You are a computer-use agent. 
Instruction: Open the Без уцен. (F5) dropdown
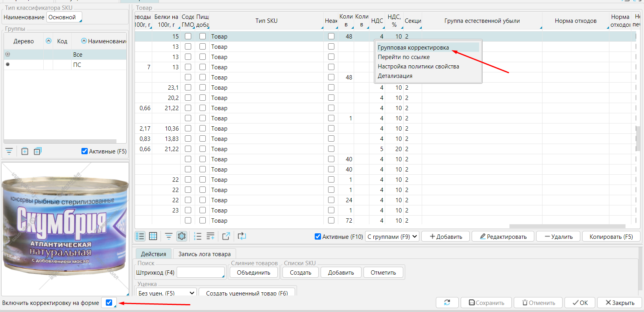(167, 293)
